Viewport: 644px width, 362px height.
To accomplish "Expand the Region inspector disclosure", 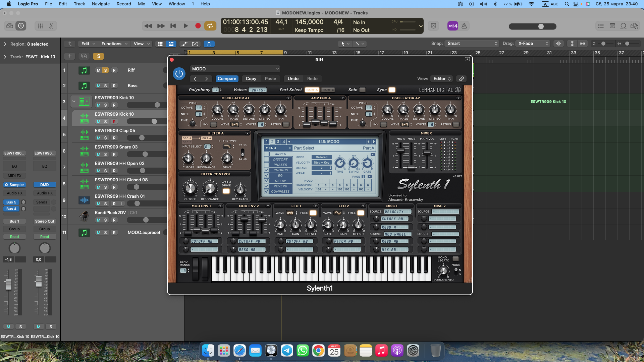I will pos(5,44).
